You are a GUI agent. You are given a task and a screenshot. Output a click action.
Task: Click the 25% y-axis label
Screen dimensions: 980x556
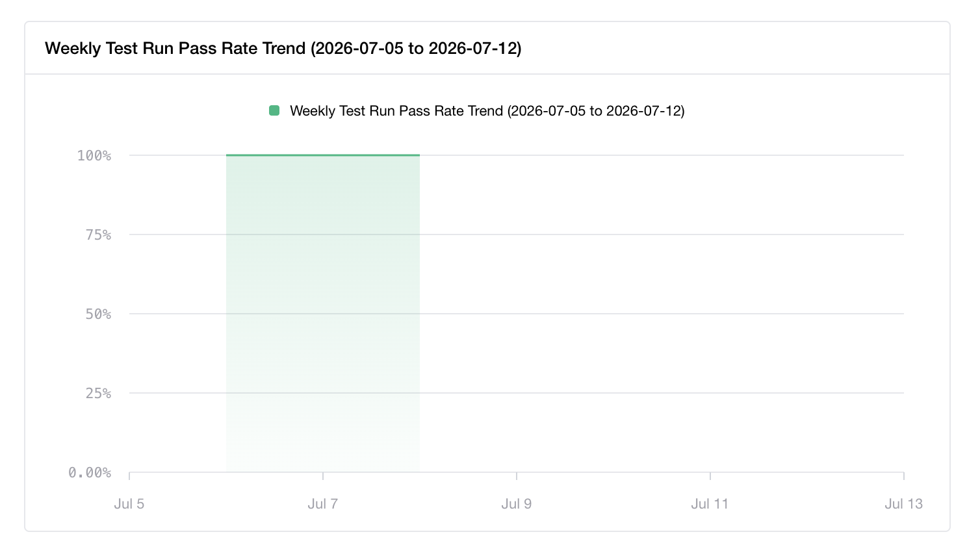tap(98, 393)
